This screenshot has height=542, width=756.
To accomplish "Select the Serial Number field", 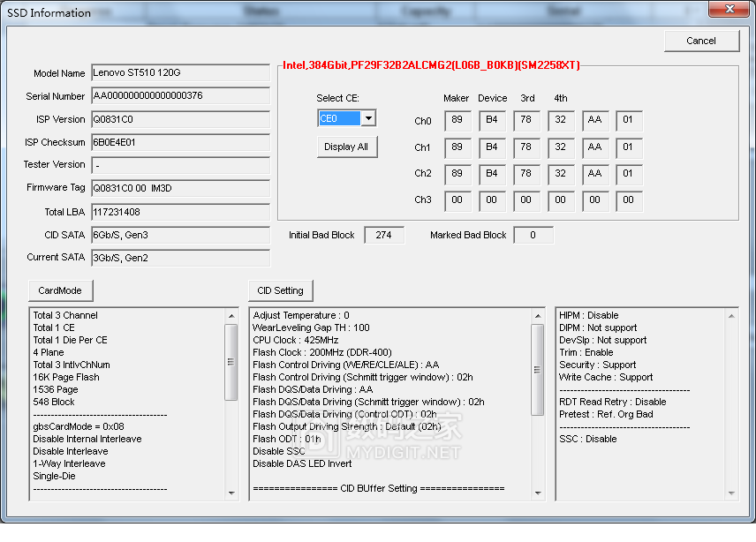I will point(180,96).
